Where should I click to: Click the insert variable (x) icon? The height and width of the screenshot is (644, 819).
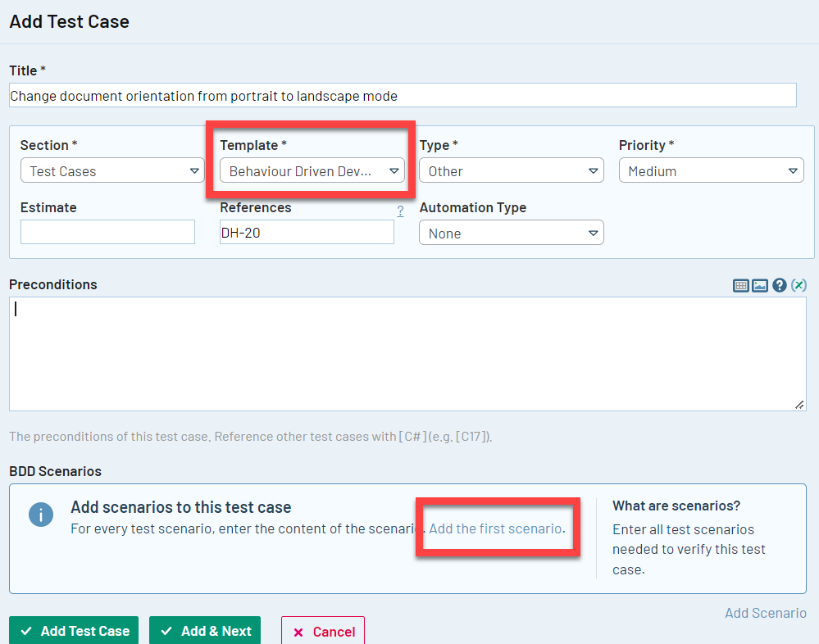[x=799, y=285]
